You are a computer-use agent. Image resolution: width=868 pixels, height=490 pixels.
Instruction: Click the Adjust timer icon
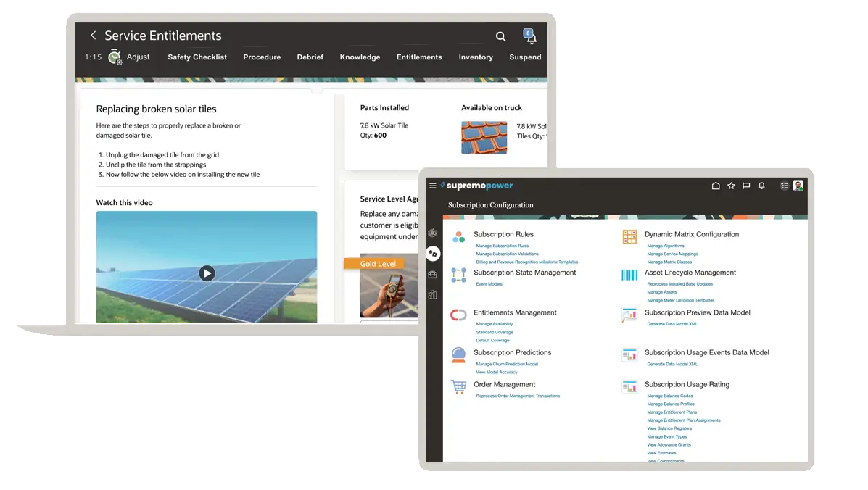pos(115,57)
